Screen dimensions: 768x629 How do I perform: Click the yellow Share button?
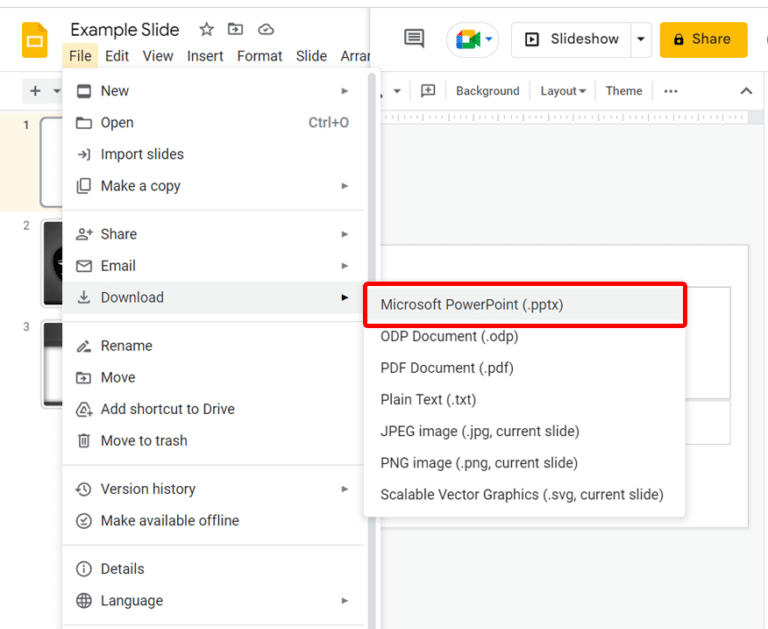[703, 39]
